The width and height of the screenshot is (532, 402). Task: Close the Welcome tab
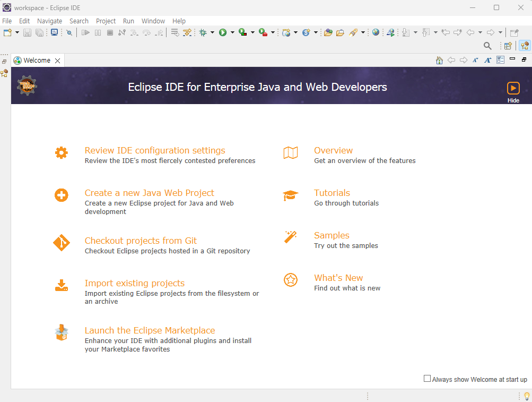point(58,61)
